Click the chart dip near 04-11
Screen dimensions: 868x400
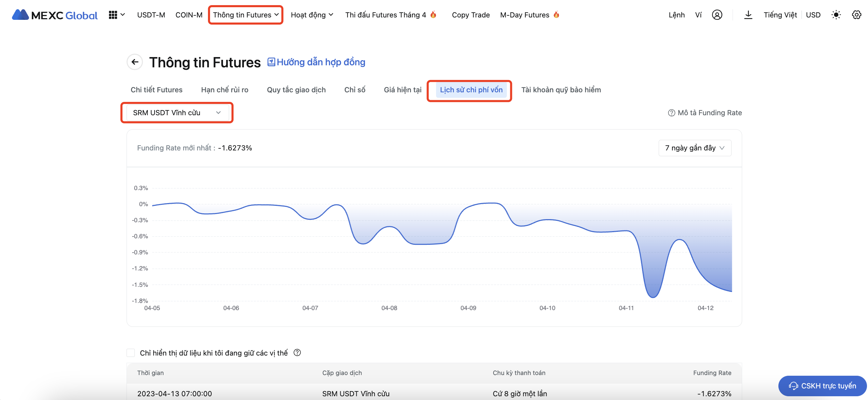[653, 296]
